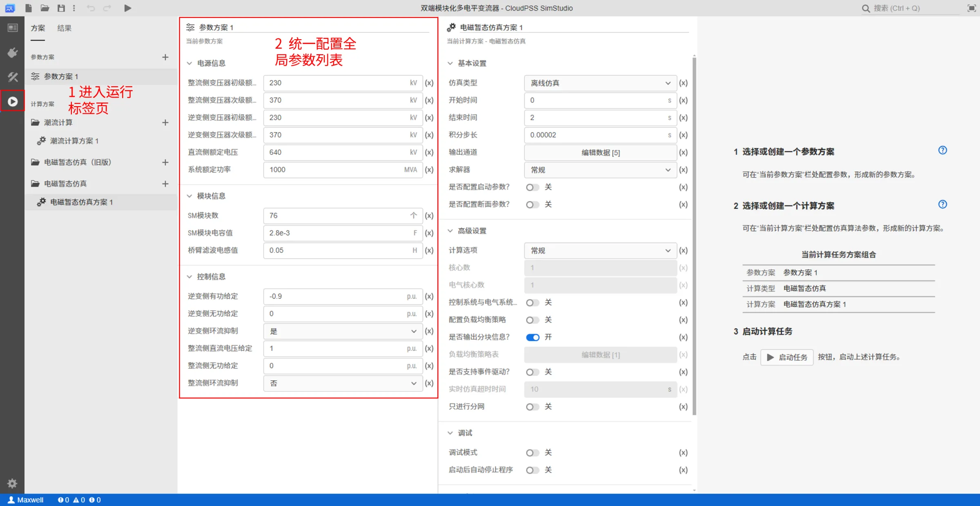Toggle fullscreen icon at top right
This screenshot has width=980, height=506.
pyautogui.click(x=972, y=8)
